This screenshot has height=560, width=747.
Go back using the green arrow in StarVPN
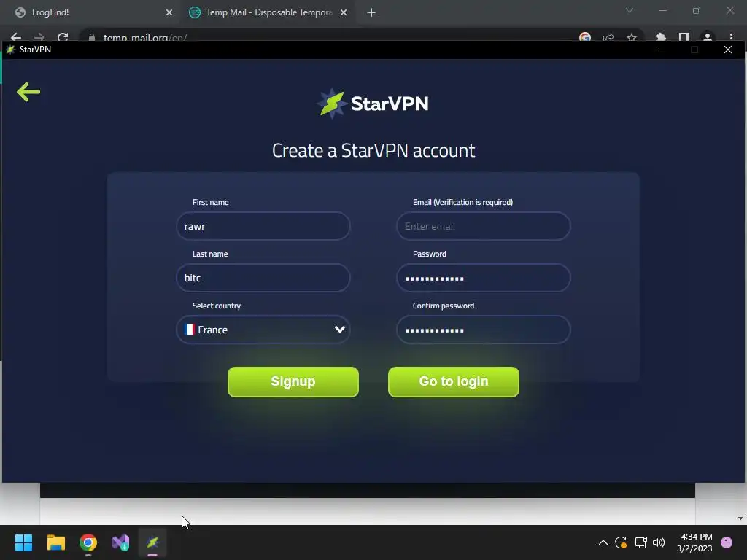[x=28, y=92]
